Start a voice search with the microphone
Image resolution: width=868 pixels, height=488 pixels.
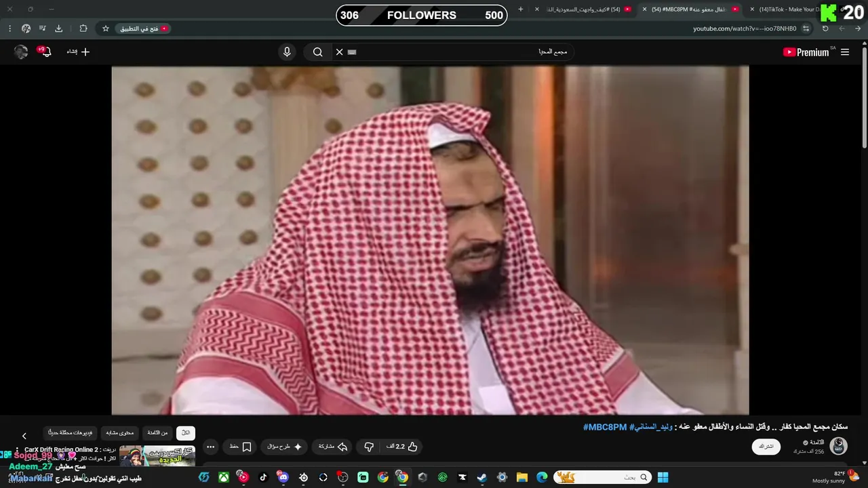coord(287,52)
